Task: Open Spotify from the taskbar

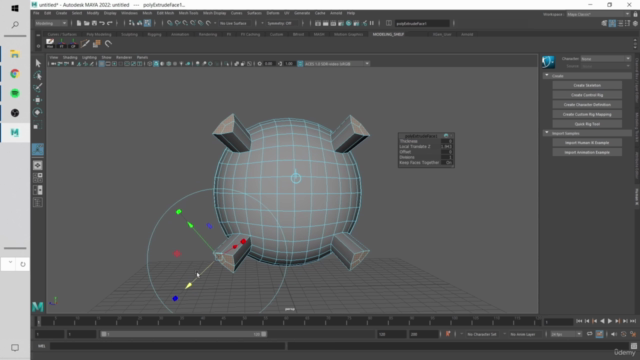Action: click(15, 93)
